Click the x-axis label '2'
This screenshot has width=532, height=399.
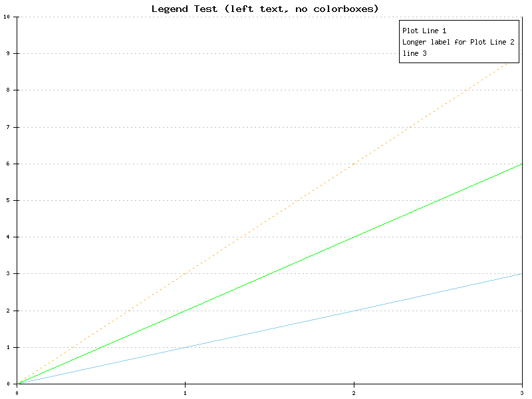pos(354,393)
